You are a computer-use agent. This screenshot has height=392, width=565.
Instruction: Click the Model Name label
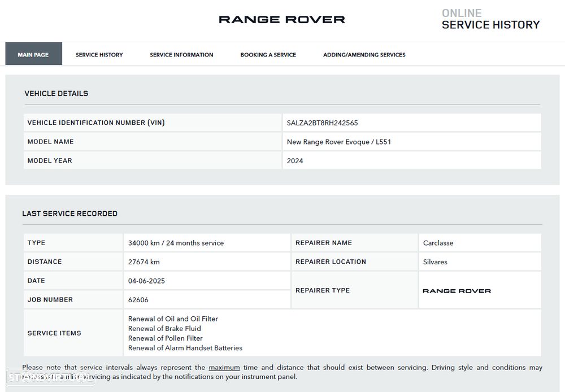coord(50,142)
